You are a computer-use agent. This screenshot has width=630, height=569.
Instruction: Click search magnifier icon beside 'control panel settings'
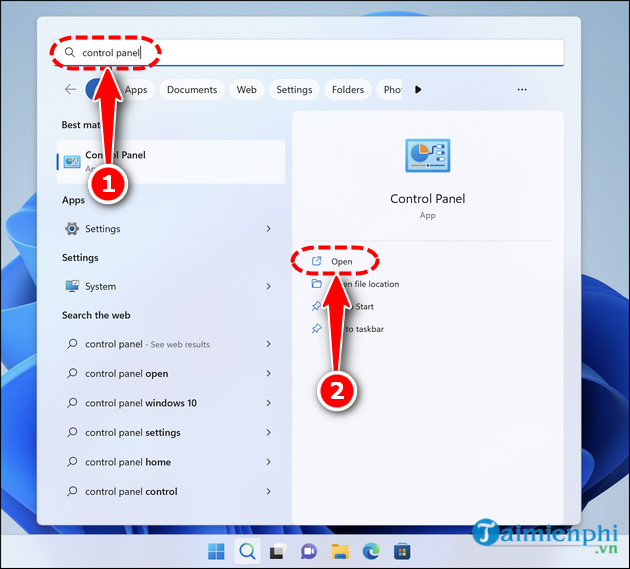click(x=72, y=432)
